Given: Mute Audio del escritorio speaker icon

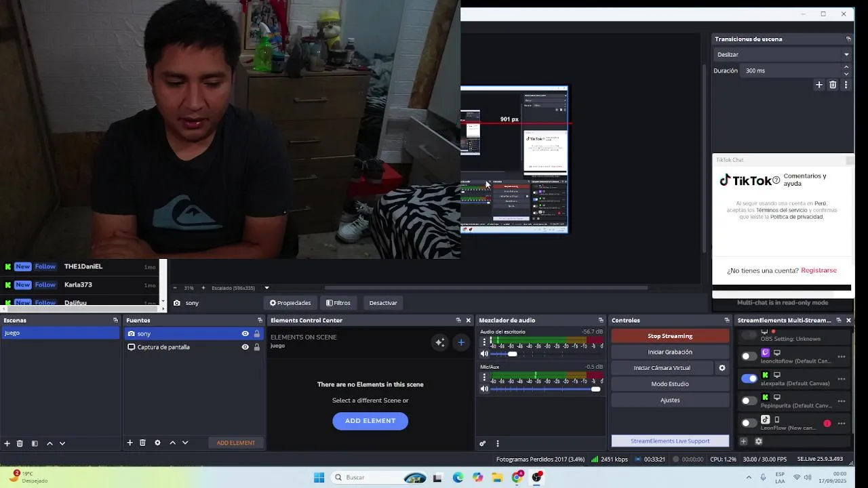Looking at the screenshot, I should [484, 354].
